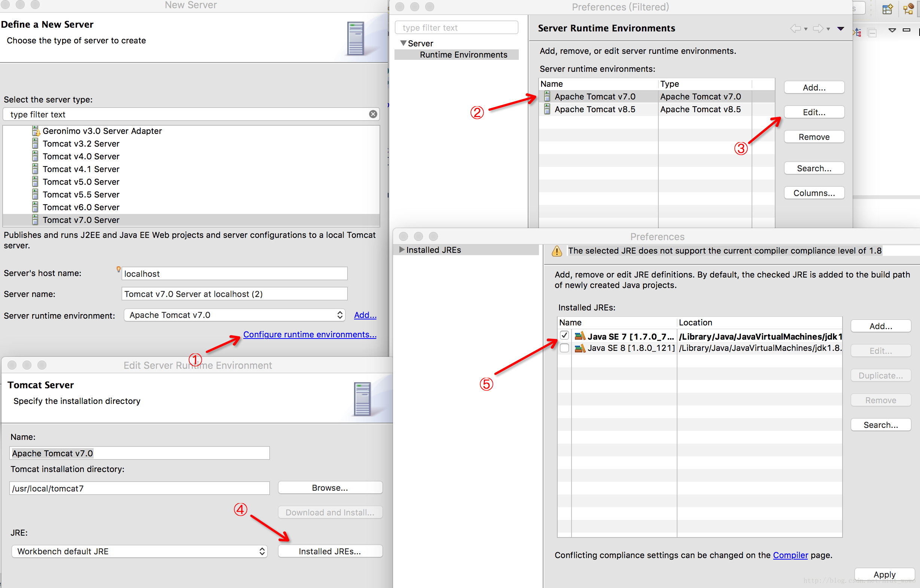
Task: Click the Apache Tomcat v8.5 server icon
Action: click(547, 108)
